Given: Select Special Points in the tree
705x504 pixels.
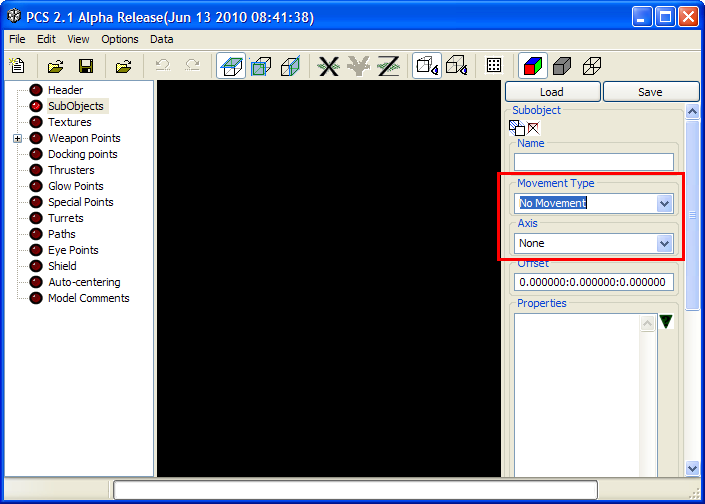Looking at the screenshot, I should tap(80, 202).
